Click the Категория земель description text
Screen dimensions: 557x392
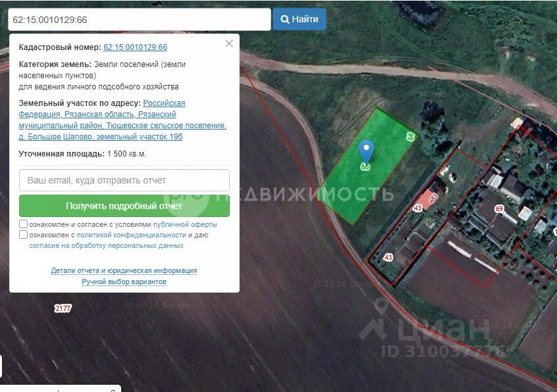click(x=102, y=76)
